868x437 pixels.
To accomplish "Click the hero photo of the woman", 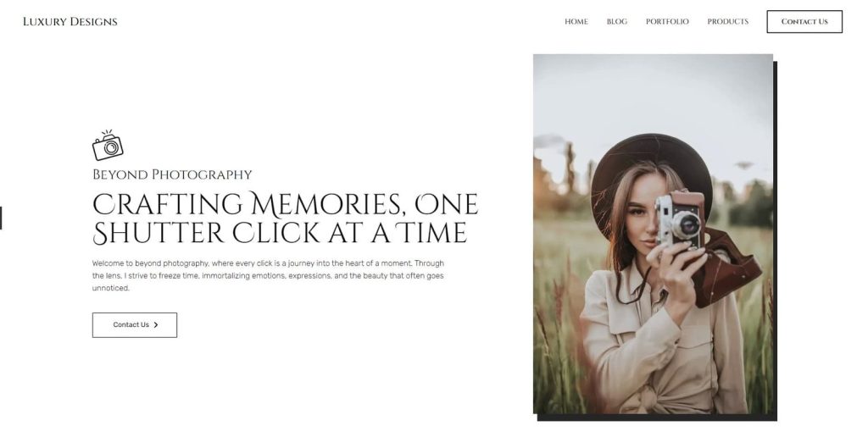I will click(653, 234).
